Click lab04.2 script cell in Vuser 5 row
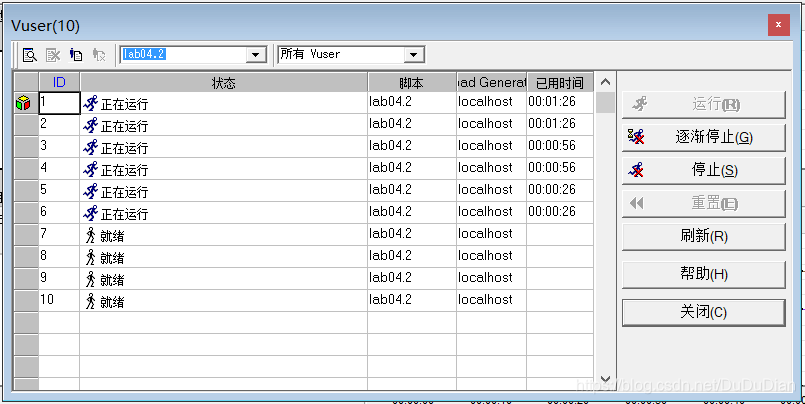 click(412, 190)
